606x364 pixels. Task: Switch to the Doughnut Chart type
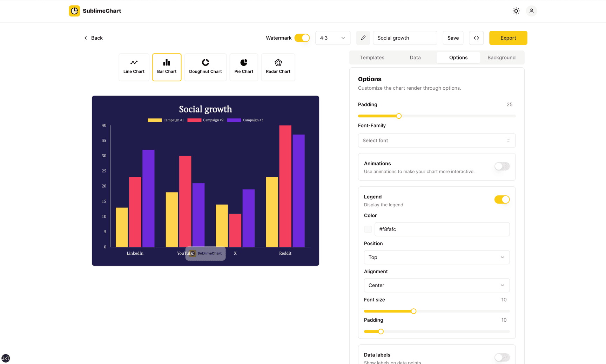[x=205, y=67]
